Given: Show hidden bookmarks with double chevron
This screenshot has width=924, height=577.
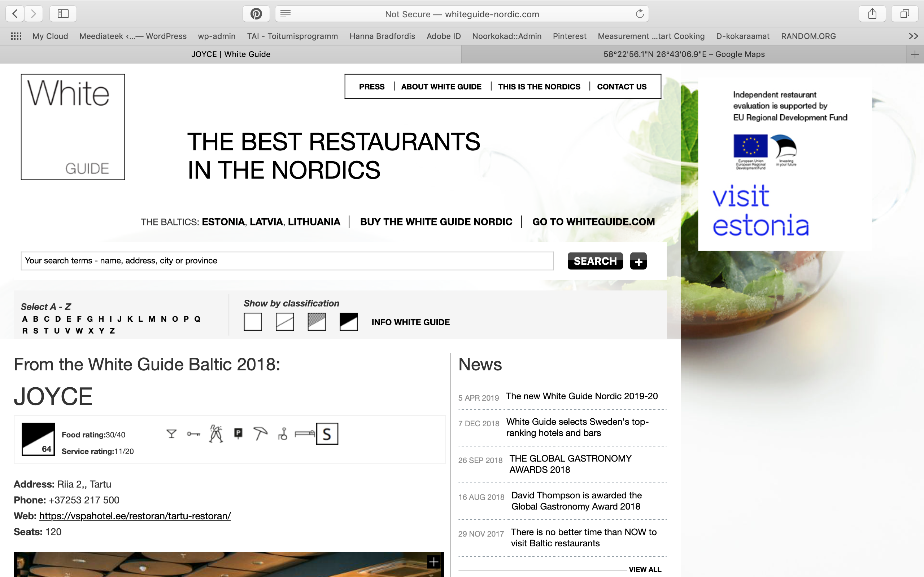Looking at the screenshot, I should click(913, 36).
